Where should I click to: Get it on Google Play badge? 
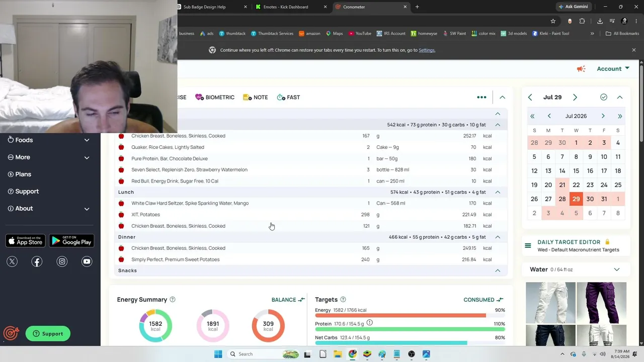coord(71,241)
